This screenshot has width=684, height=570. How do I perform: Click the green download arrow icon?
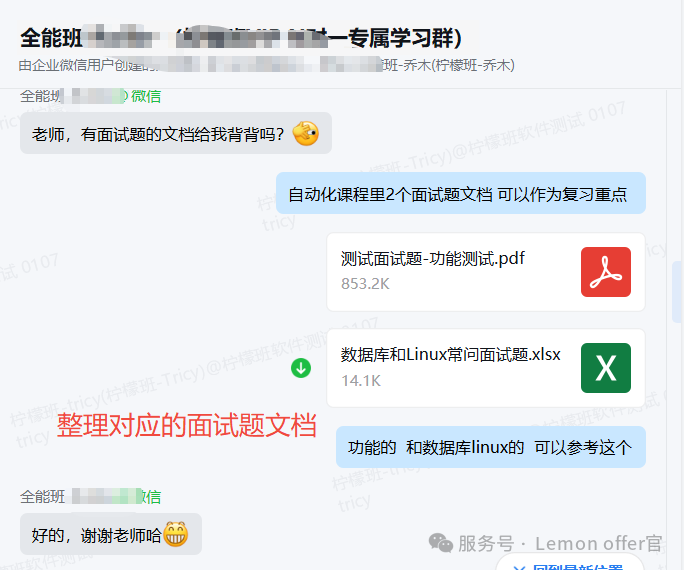click(301, 368)
